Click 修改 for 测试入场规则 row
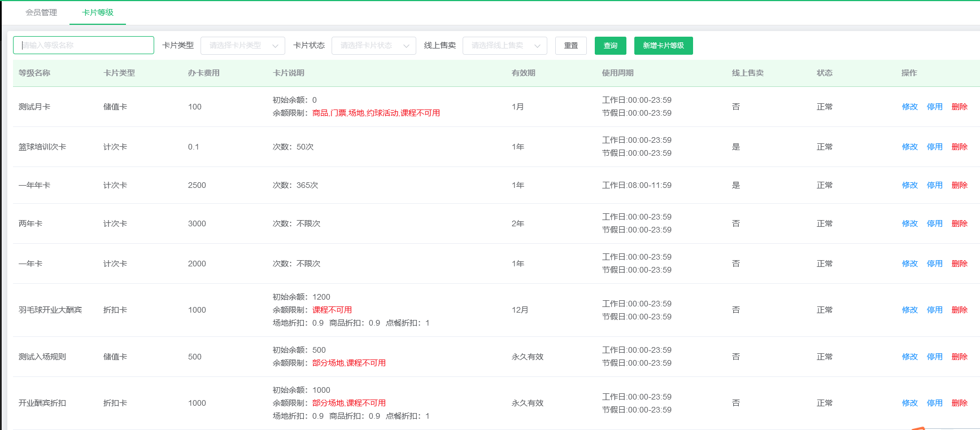980x430 pixels. pyautogui.click(x=909, y=357)
